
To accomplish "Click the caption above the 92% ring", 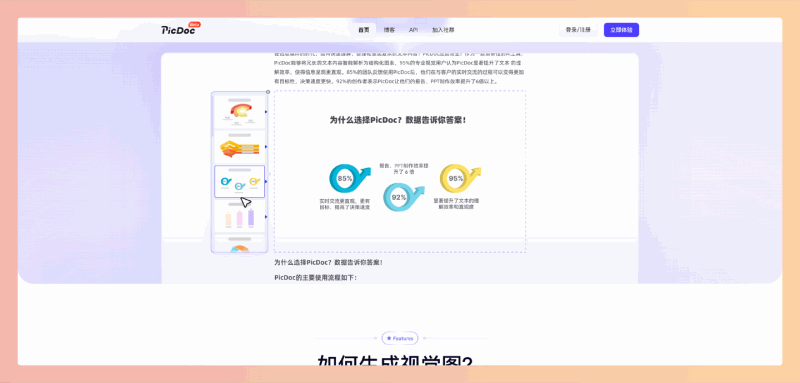I will click(x=404, y=169).
